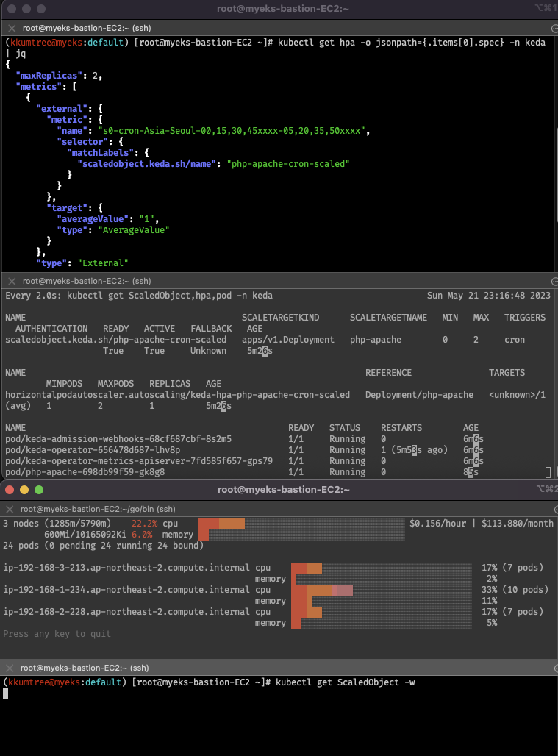Click node name ip-192-168-3-213.ap-northeast-2.compute.internal
Screen dimensions: 558x756
pyautogui.click(x=126, y=568)
